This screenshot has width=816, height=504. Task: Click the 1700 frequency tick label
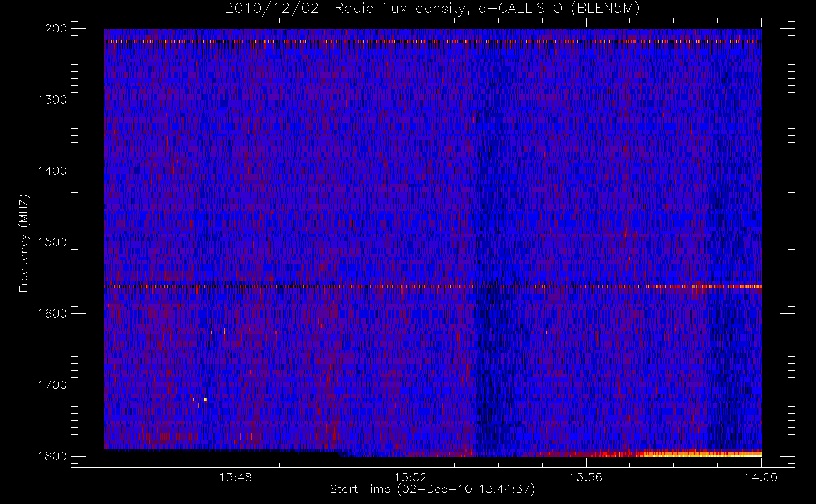pyautogui.click(x=52, y=385)
